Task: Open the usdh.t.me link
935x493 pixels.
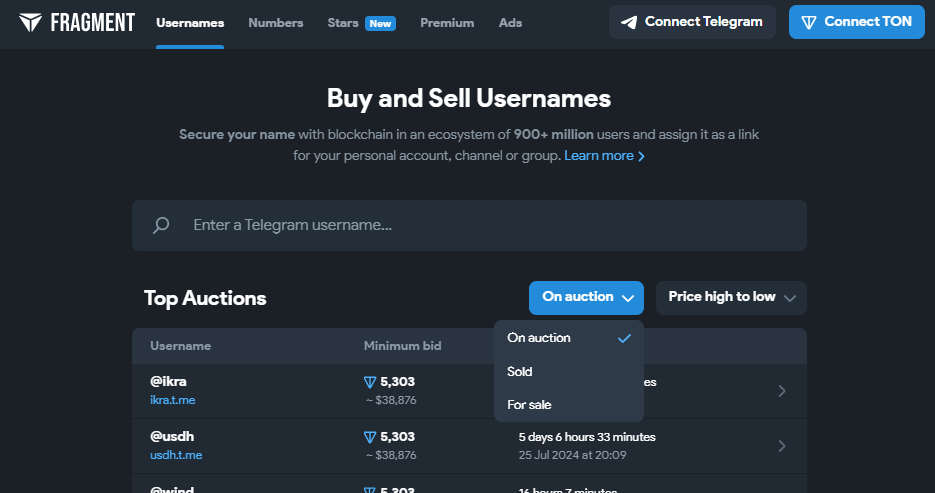Action: click(x=176, y=455)
